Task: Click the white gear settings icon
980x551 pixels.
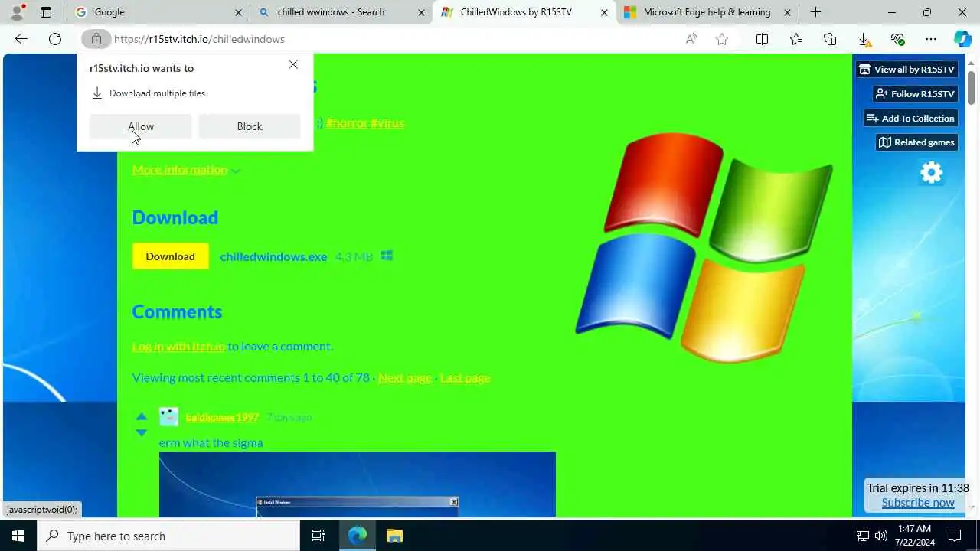Action: tap(932, 173)
